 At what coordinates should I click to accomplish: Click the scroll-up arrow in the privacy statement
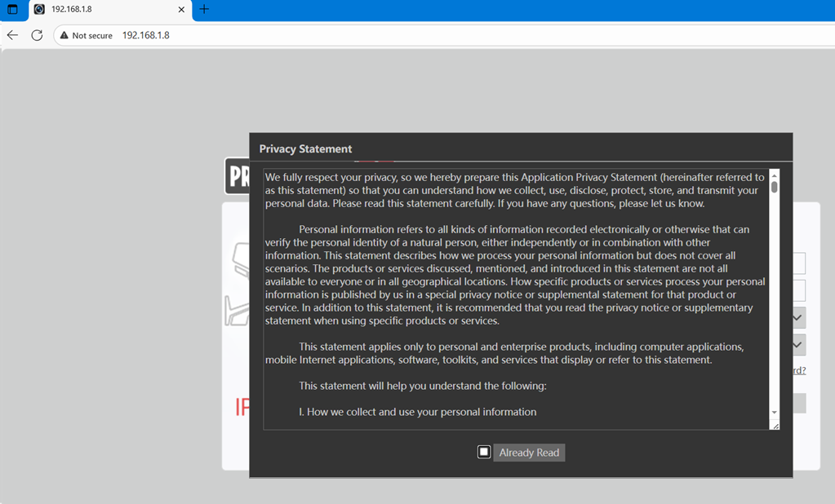pos(775,175)
